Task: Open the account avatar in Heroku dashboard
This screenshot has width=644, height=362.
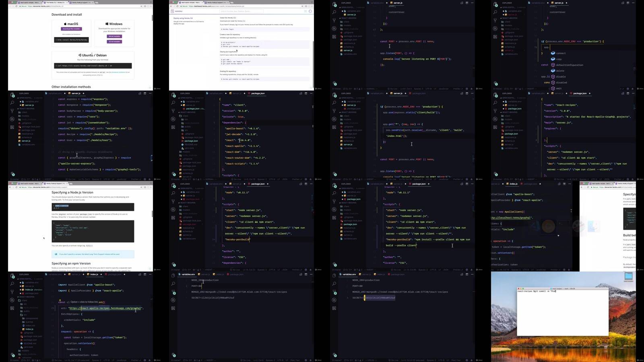Action: tap(310, 11)
